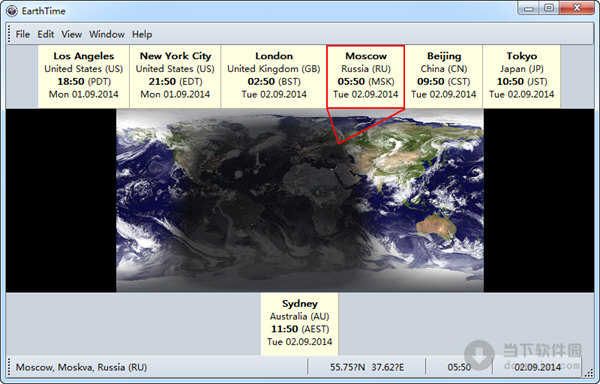The image size is (600, 384).
Task: Close the EarthTime window
Action: (577, 8)
